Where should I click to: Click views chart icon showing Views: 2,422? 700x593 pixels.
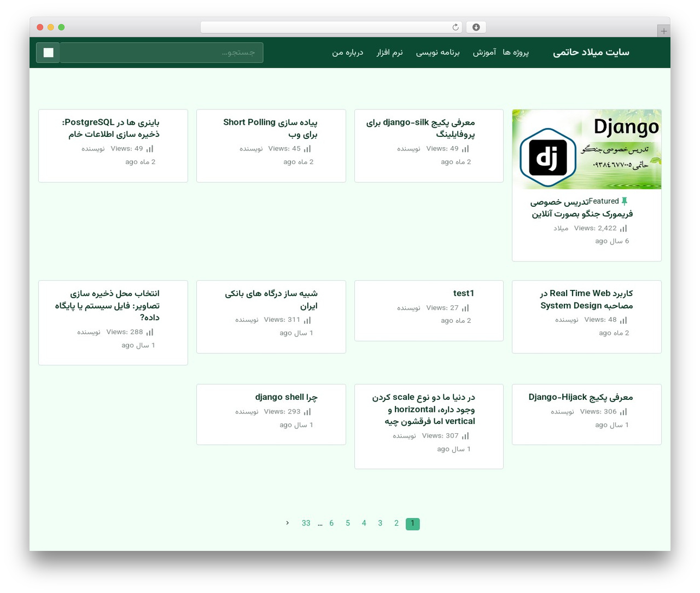point(623,229)
